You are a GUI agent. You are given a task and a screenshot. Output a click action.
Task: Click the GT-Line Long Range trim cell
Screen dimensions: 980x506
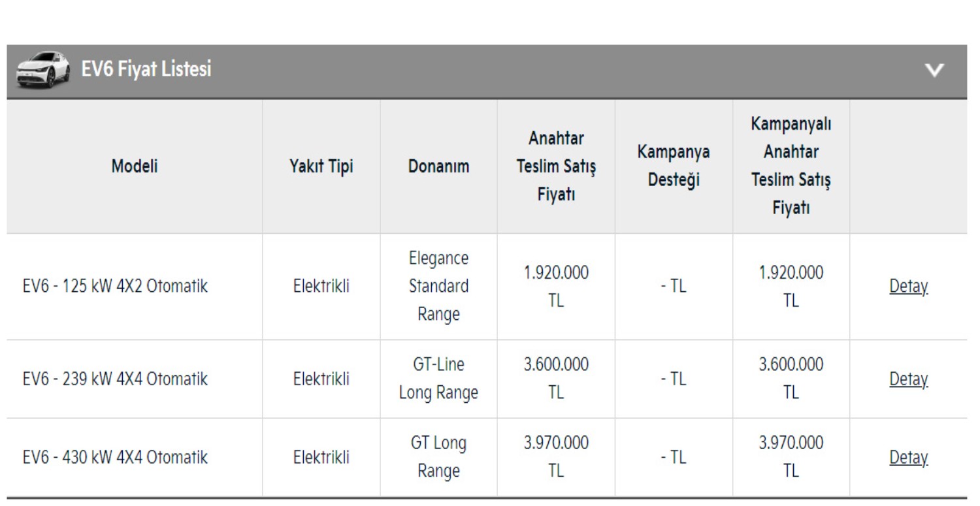[x=438, y=379]
